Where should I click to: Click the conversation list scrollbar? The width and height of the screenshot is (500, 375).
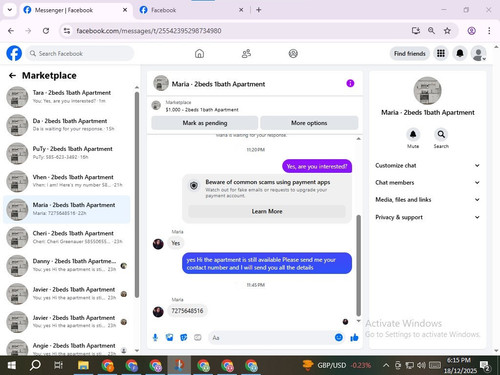[x=137, y=195]
